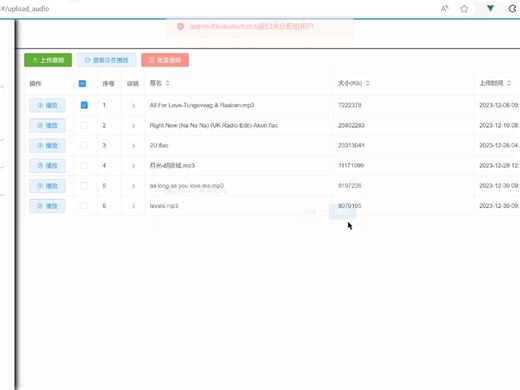Check the checkbox for row 4

[84, 166]
